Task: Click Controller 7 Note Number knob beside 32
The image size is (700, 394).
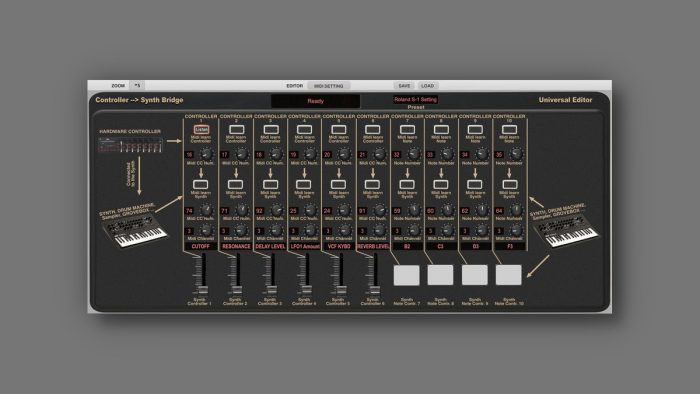Action: click(414, 154)
